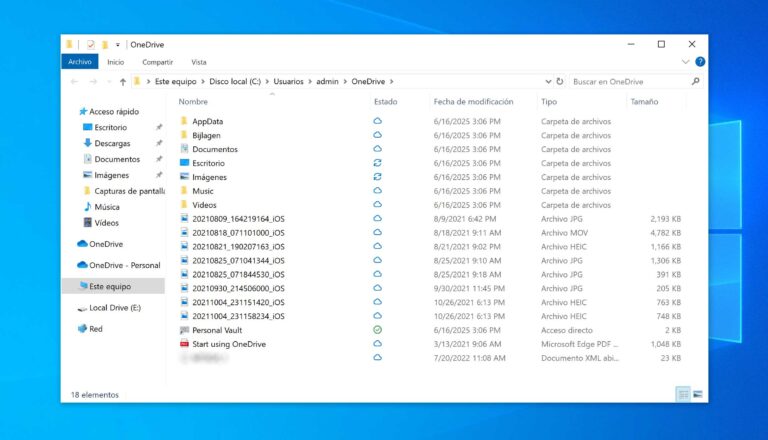The image size is (768, 440).
Task: Sort by the Estado column header
Action: tap(385, 101)
